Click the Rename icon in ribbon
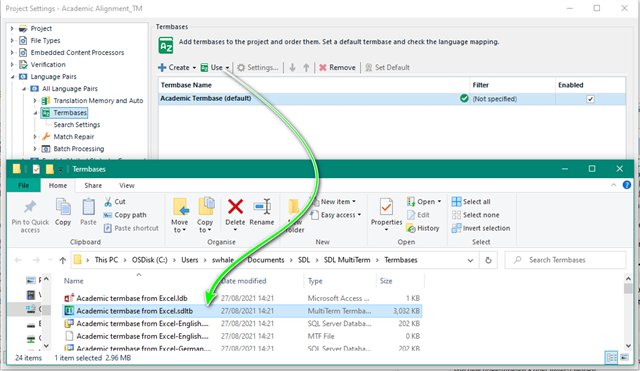Viewport: 640px width, 371px height. 262,207
